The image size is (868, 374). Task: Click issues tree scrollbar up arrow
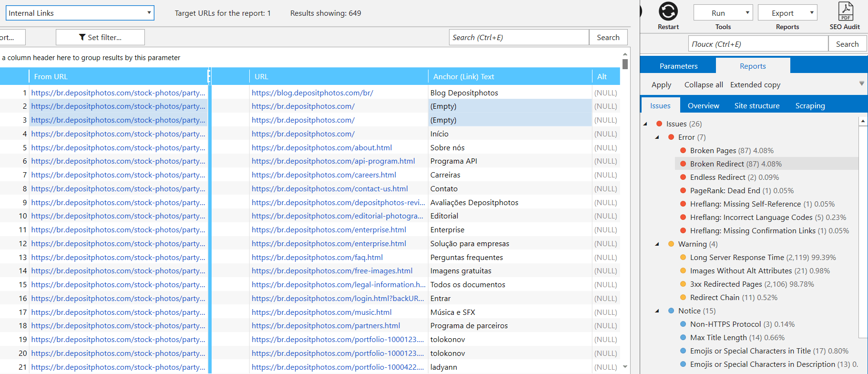(863, 121)
